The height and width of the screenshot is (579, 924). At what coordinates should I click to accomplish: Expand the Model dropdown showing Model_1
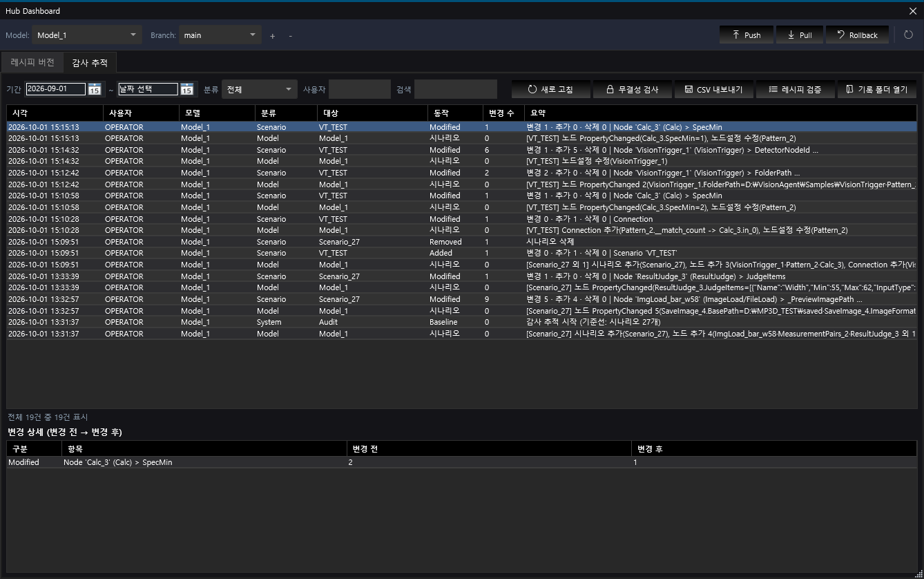[86, 35]
